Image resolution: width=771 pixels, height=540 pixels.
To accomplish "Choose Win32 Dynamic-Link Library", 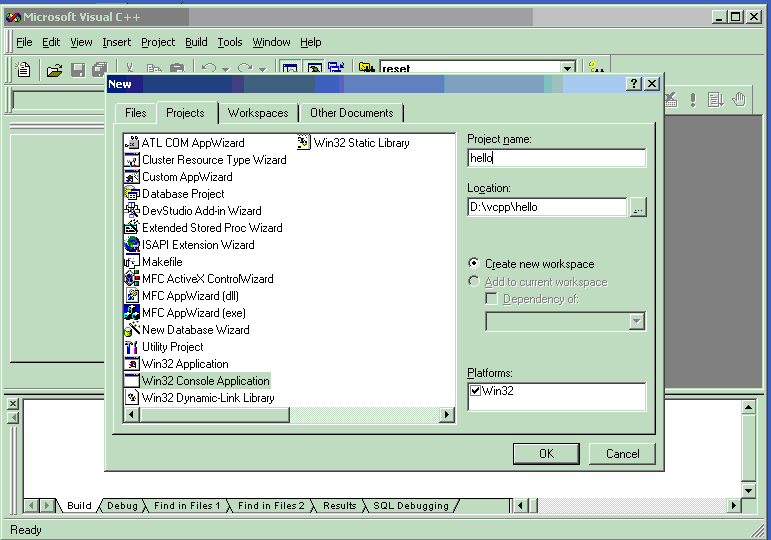I will (200, 398).
